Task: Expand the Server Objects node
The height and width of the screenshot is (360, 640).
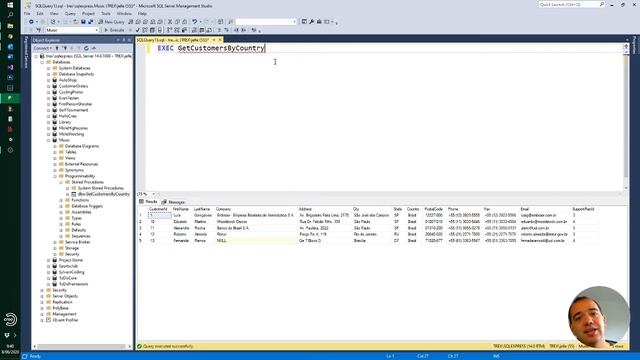Action: (x=42, y=296)
